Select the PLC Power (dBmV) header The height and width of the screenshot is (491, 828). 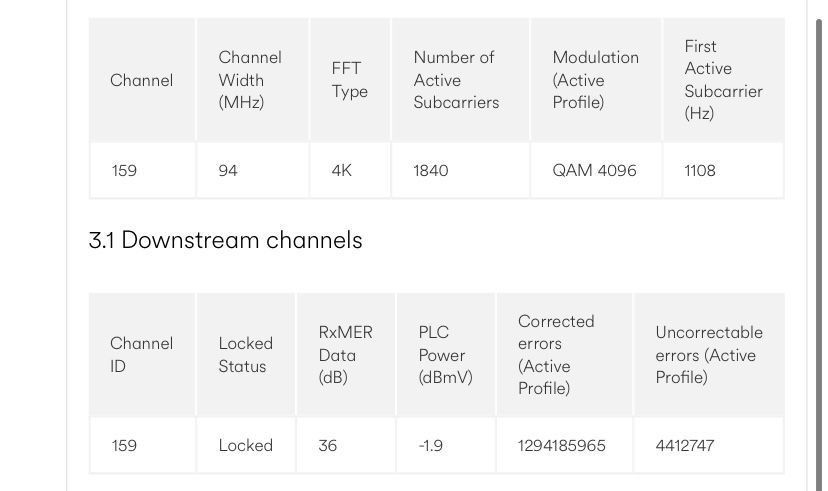[445, 355]
